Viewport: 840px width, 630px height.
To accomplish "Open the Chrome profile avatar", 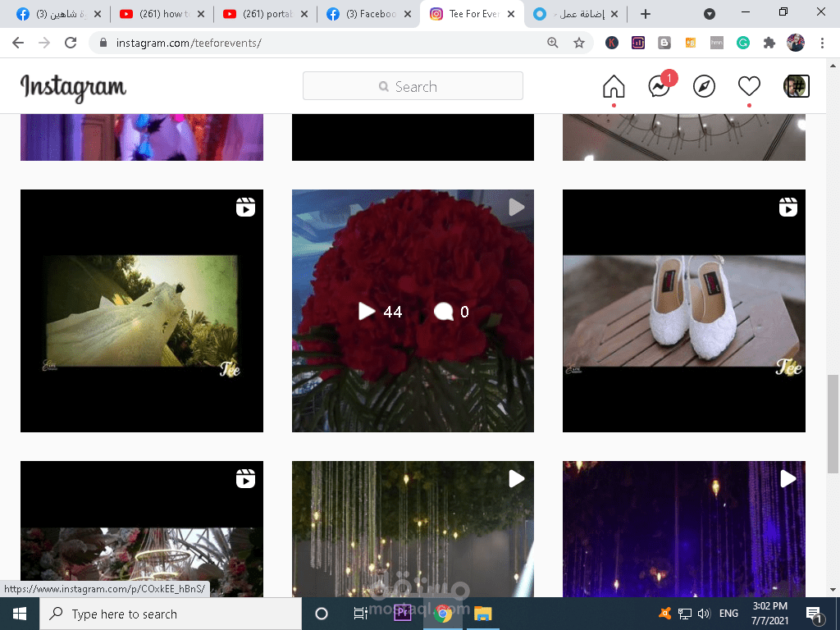I will [x=796, y=43].
